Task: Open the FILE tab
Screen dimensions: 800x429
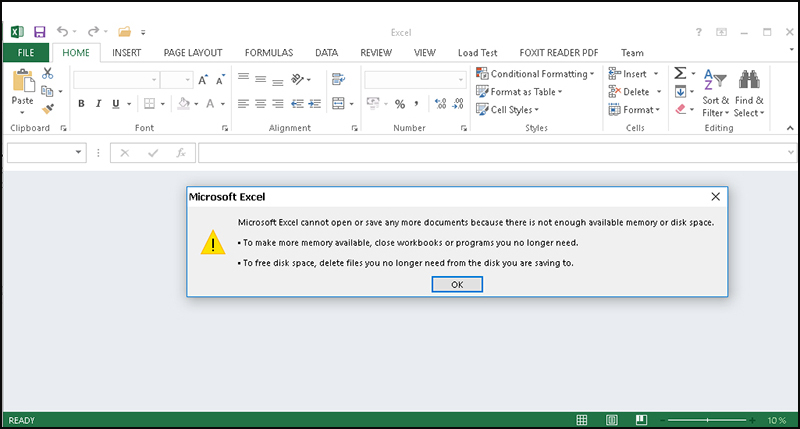Action: point(25,52)
